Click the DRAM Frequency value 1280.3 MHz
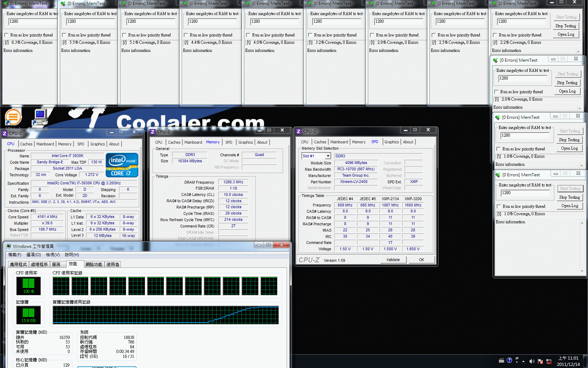The width and height of the screenshot is (588, 368). (x=233, y=182)
